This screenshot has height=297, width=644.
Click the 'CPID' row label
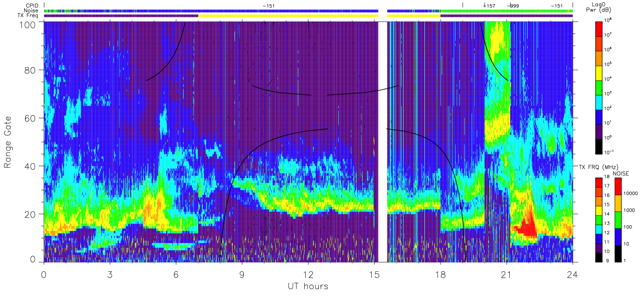pyautogui.click(x=32, y=5)
